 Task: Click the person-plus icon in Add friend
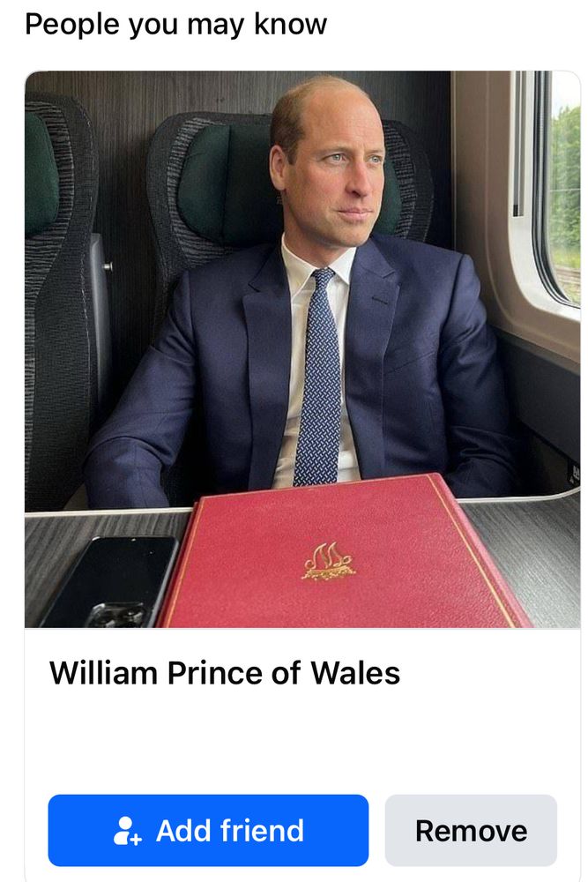coord(127,831)
